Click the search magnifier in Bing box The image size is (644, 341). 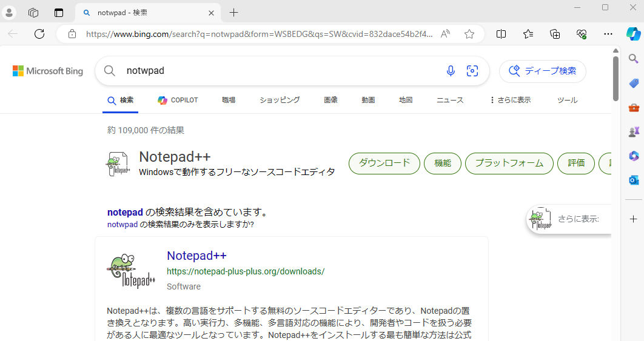coord(110,71)
